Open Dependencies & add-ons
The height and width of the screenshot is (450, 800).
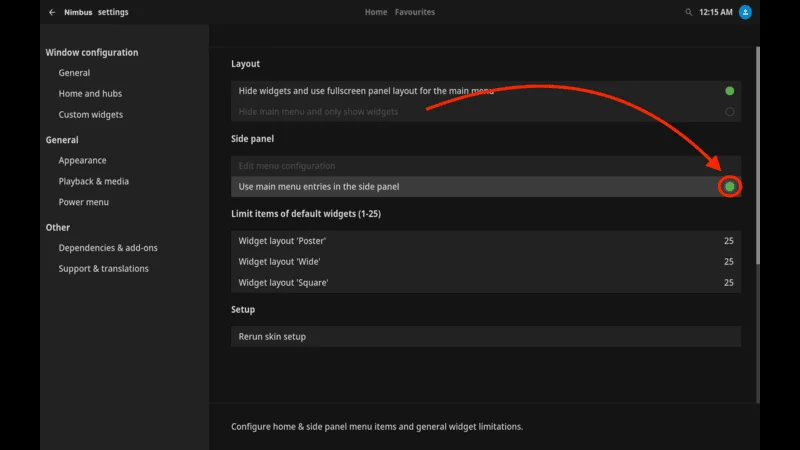click(108, 248)
